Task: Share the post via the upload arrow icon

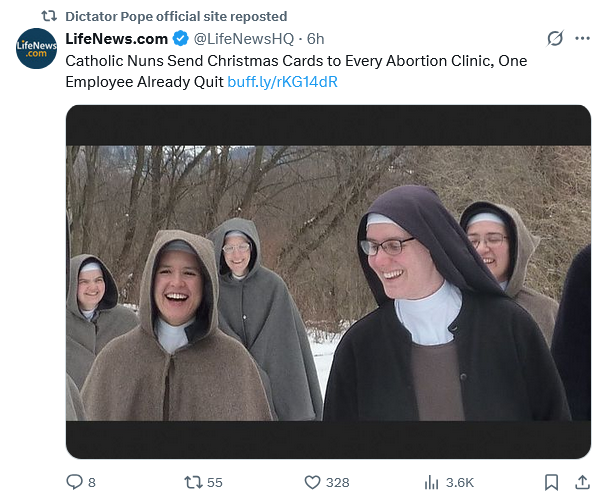Action: 583,482
